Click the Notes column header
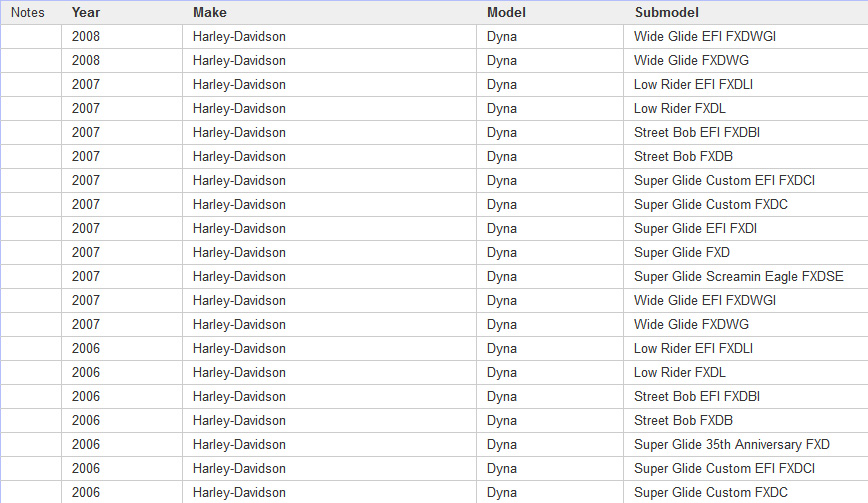 click(28, 12)
